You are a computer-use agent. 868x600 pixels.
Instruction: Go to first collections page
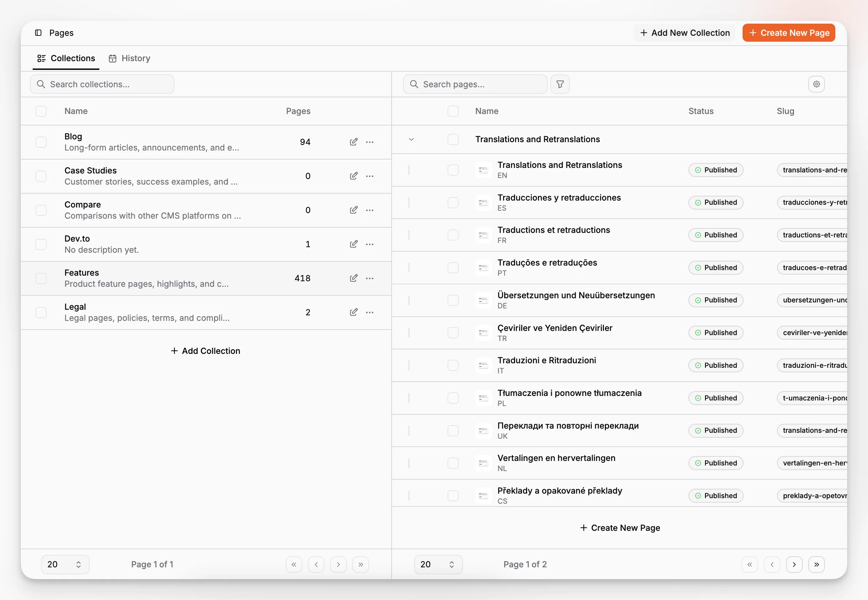(294, 564)
